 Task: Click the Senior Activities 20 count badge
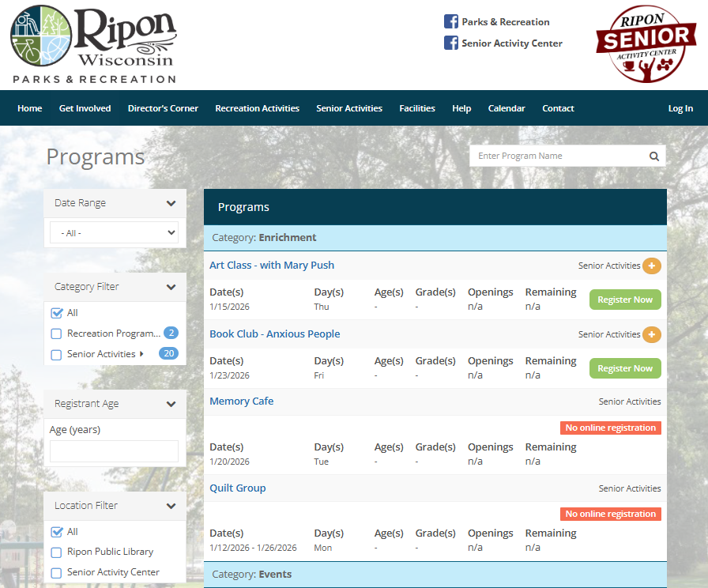pyautogui.click(x=168, y=353)
